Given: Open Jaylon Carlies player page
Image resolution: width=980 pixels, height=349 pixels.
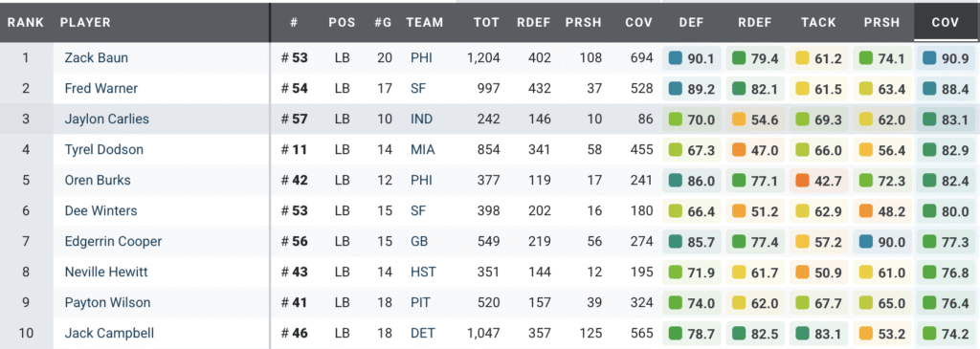Looking at the screenshot, I should click(107, 120).
